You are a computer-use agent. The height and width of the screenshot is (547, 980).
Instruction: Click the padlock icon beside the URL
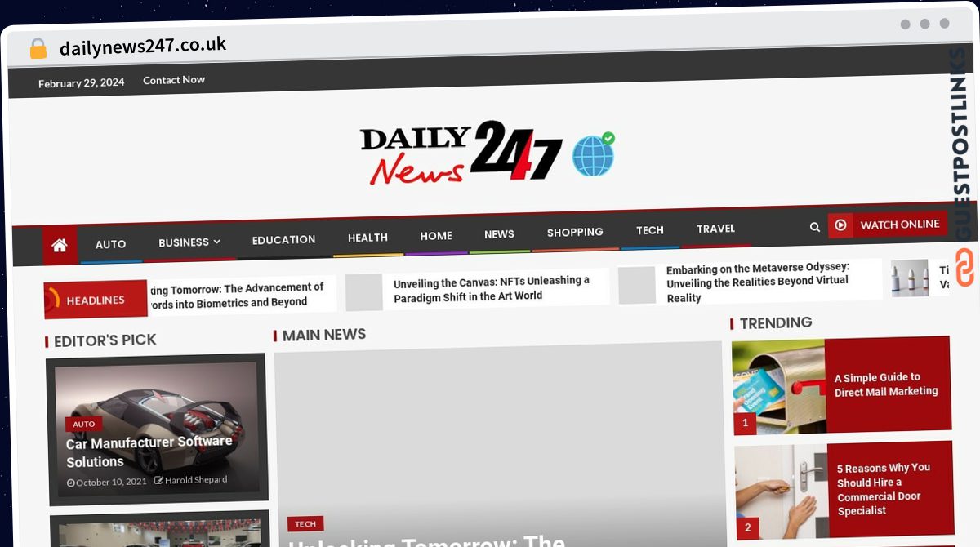pyautogui.click(x=38, y=49)
